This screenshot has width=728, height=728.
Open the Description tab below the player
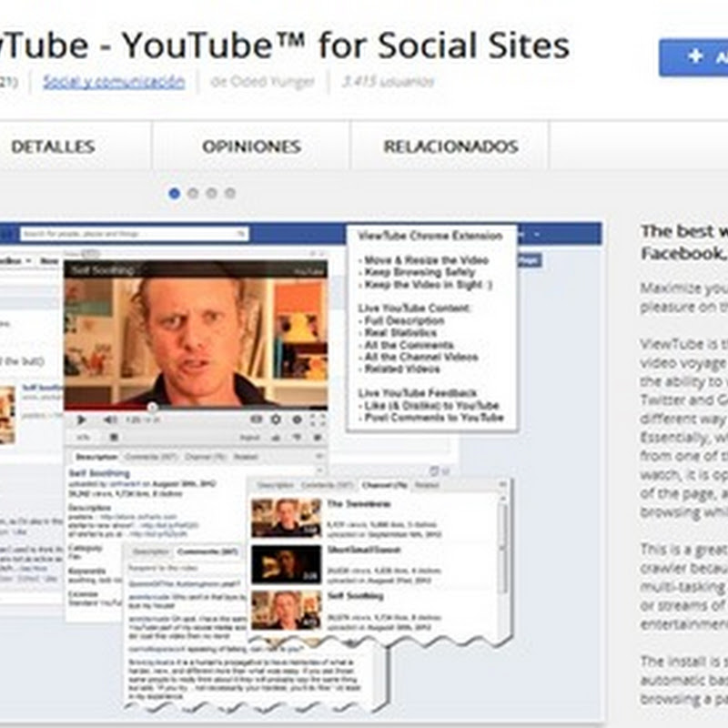click(96, 457)
